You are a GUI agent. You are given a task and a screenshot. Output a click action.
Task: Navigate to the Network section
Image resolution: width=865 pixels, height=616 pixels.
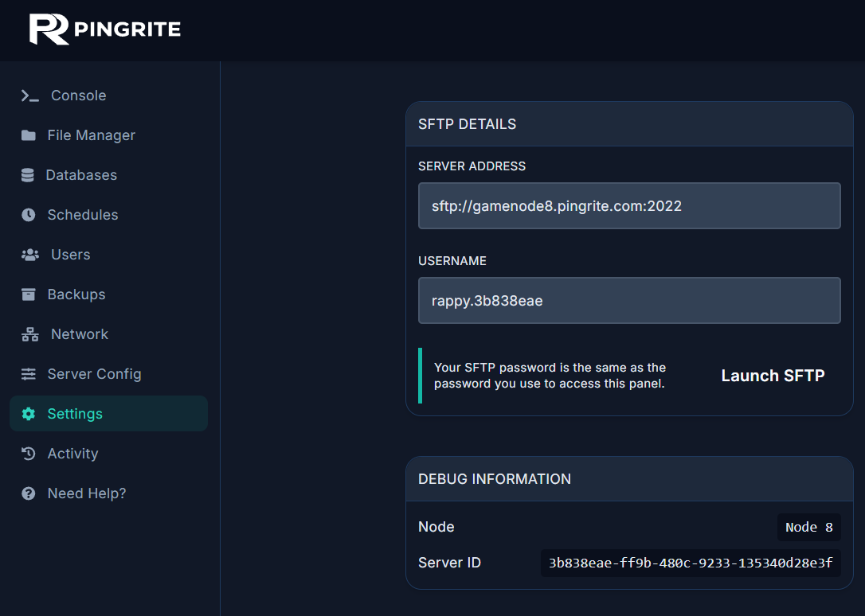(80, 334)
